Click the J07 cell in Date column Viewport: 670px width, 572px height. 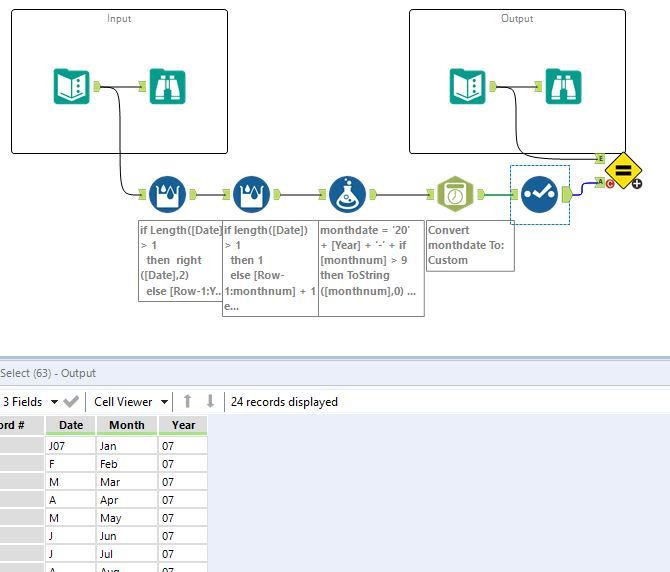click(x=71, y=446)
